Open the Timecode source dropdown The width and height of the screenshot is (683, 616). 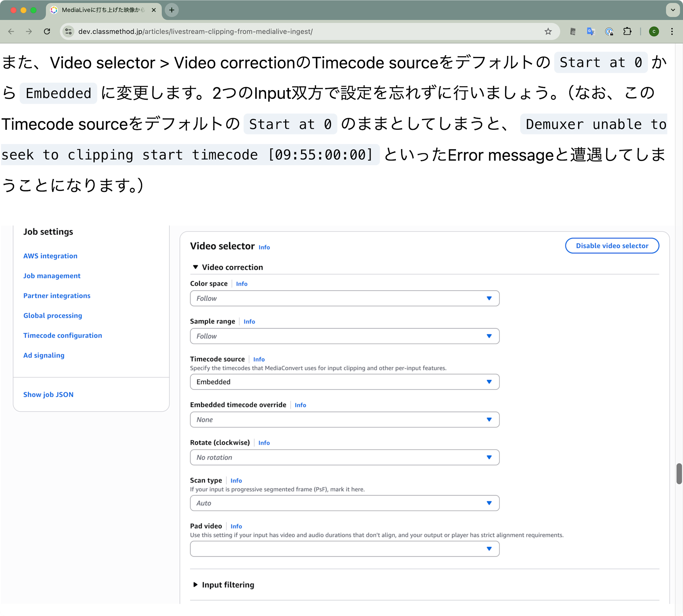[x=345, y=382]
